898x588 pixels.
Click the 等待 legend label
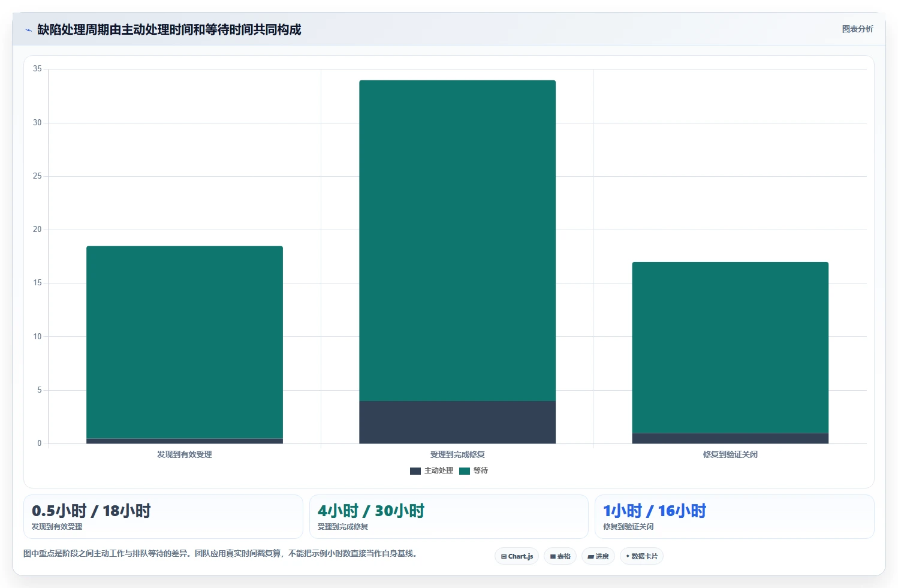[x=481, y=471]
